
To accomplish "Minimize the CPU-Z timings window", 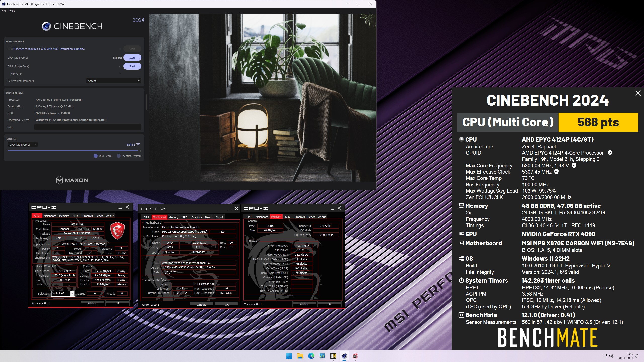I will point(332,208).
